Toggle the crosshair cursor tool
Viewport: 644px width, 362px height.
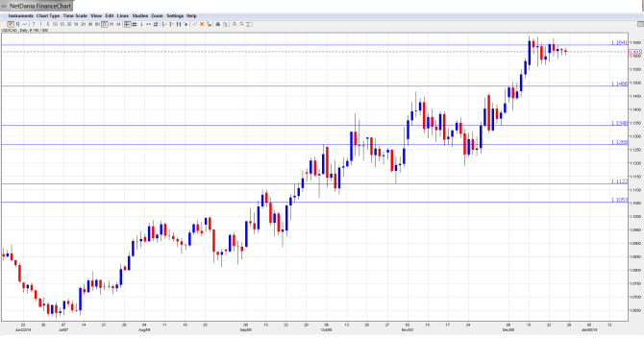[x=127, y=25]
